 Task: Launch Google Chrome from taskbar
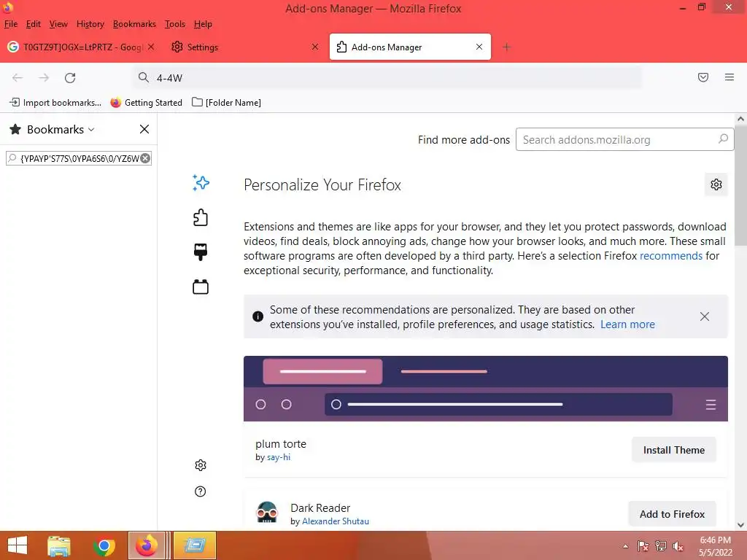104,545
